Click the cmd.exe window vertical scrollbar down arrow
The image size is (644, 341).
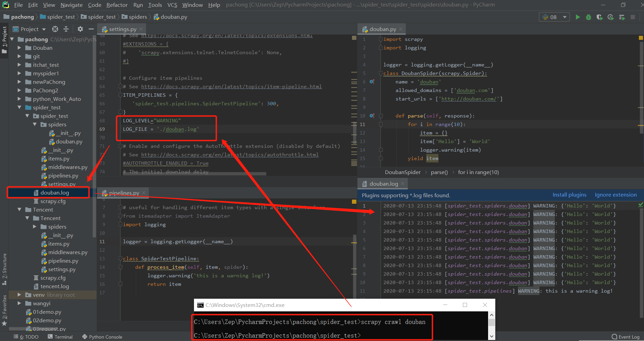pos(491,336)
